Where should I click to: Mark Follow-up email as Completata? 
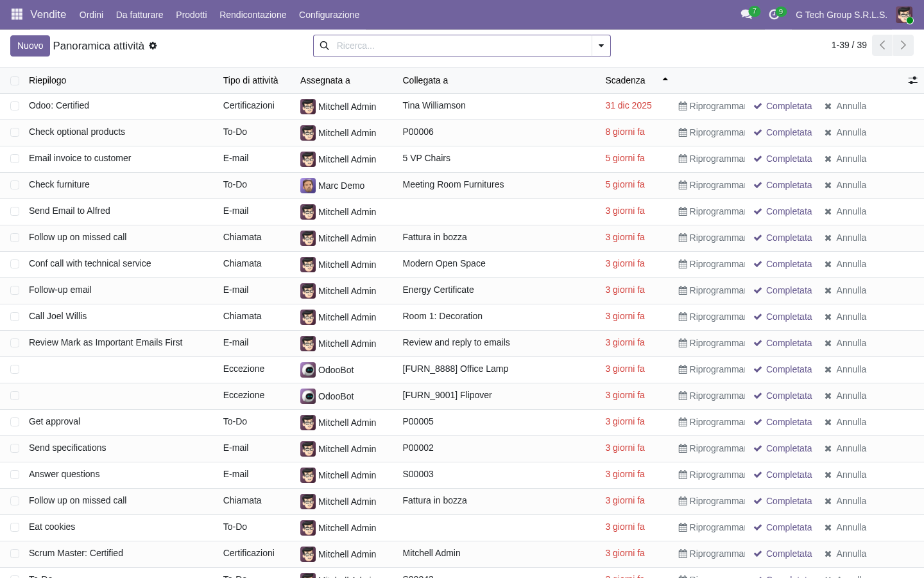(783, 290)
